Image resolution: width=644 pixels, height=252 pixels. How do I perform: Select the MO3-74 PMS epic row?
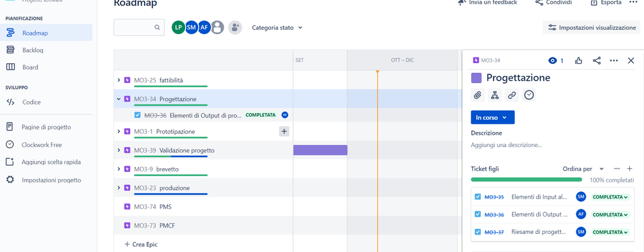coord(203,206)
